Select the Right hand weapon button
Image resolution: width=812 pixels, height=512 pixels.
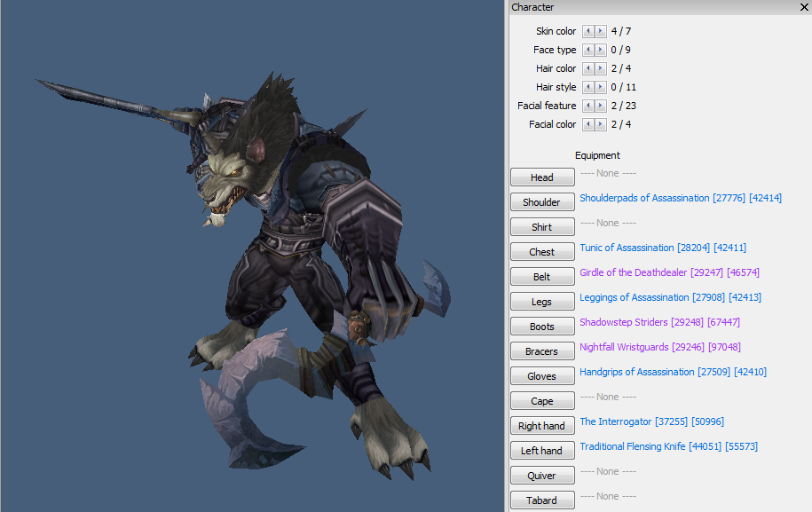coord(542,426)
